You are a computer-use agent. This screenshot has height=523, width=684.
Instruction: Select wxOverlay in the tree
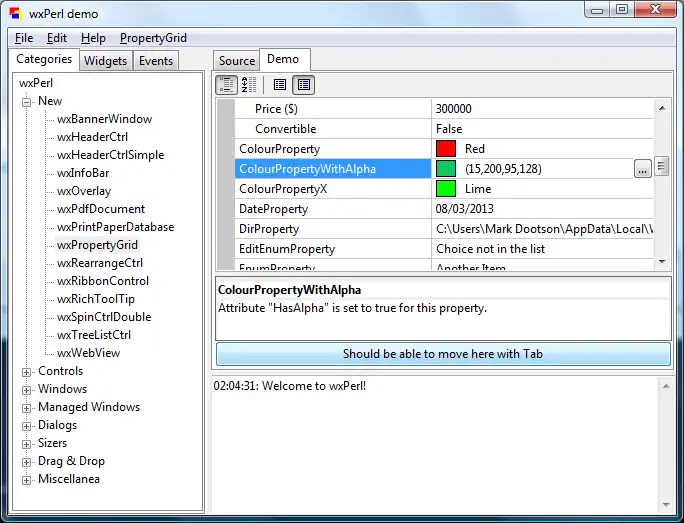[84, 191]
